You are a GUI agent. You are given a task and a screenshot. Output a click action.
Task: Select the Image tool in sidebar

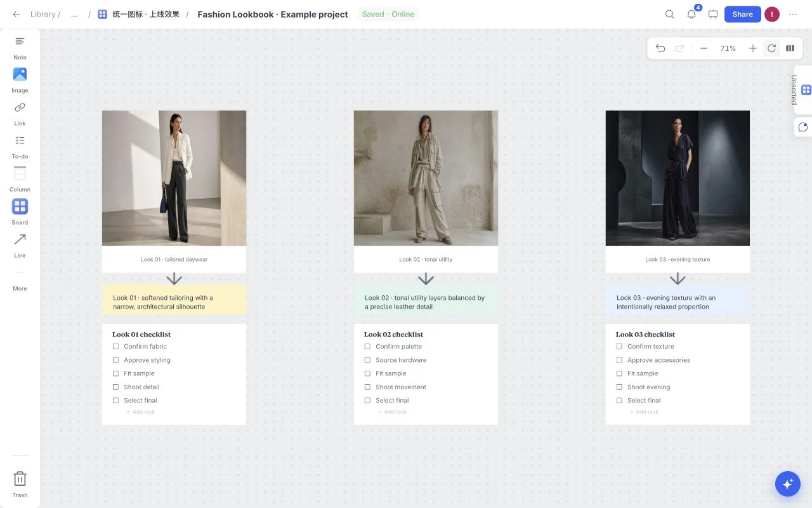click(20, 80)
